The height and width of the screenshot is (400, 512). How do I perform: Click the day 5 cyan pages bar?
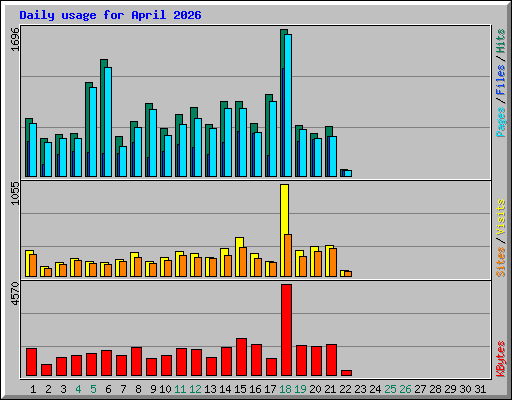point(93,132)
